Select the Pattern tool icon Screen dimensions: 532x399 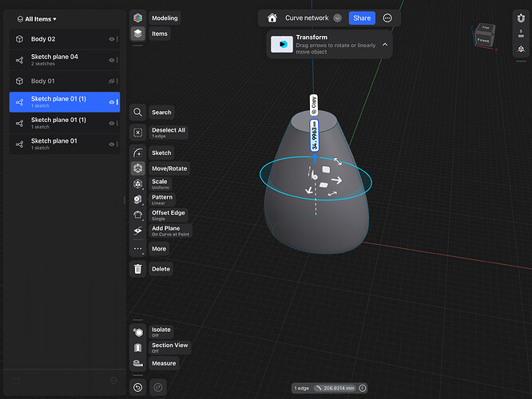pyautogui.click(x=138, y=199)
